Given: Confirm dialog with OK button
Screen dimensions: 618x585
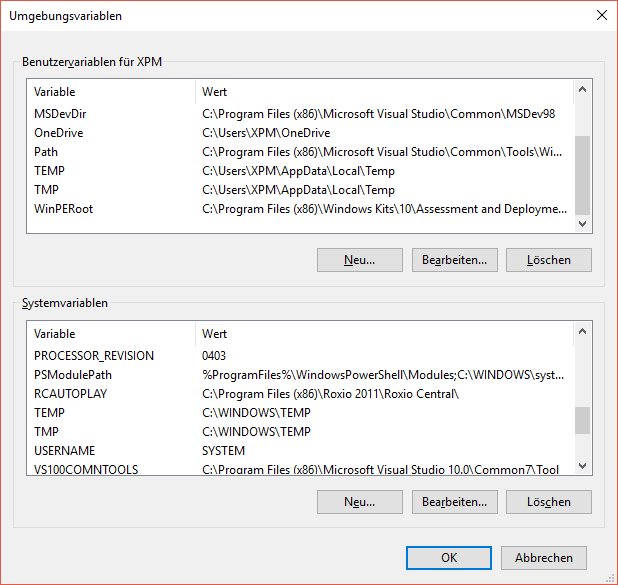Looking at the screenshot, I should pos(449,558).
